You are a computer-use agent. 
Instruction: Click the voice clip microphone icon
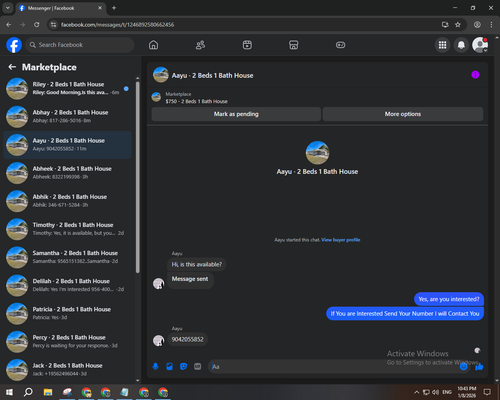pyautogui.click(x=155, y=366)
